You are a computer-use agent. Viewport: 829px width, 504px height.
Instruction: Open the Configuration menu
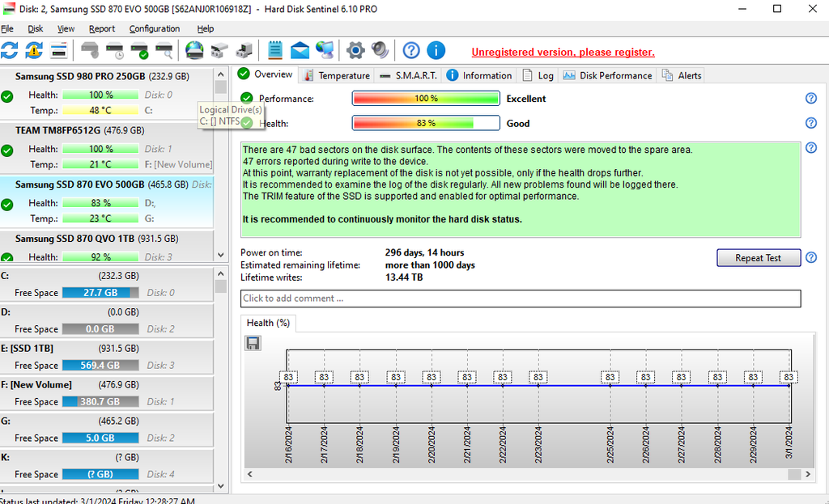(x=155, y=28)
